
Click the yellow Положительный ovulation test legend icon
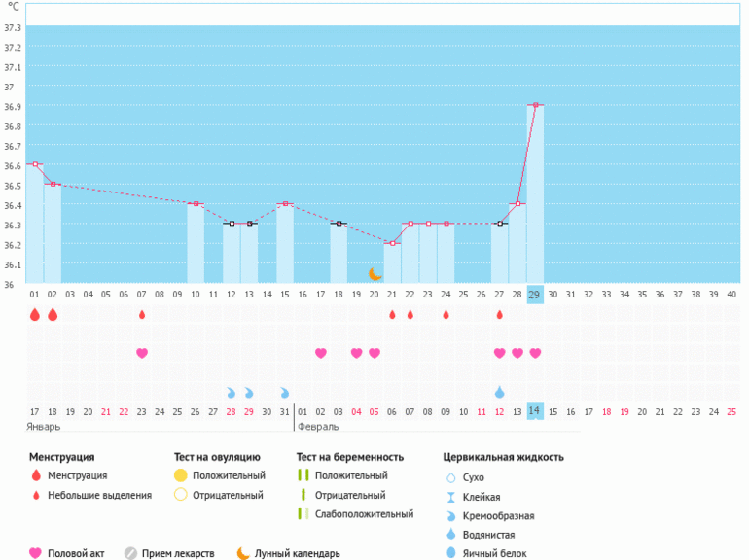(180, 475)
